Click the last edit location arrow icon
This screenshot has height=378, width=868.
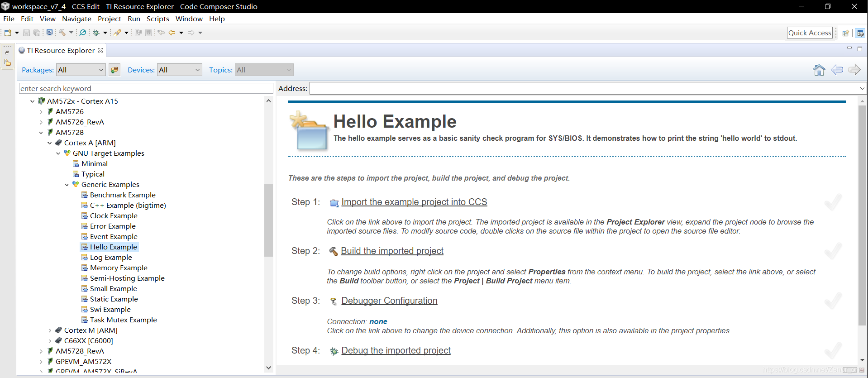pyautogui.click(x=161, y=33)
